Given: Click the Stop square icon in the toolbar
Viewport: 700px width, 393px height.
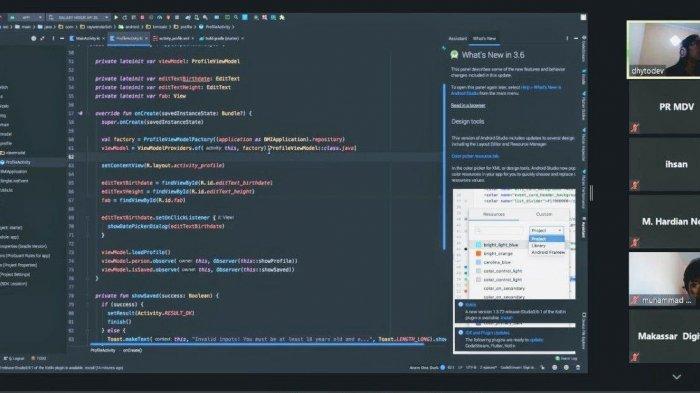Looking at the screenshot, I should click(x=177, y=17).
